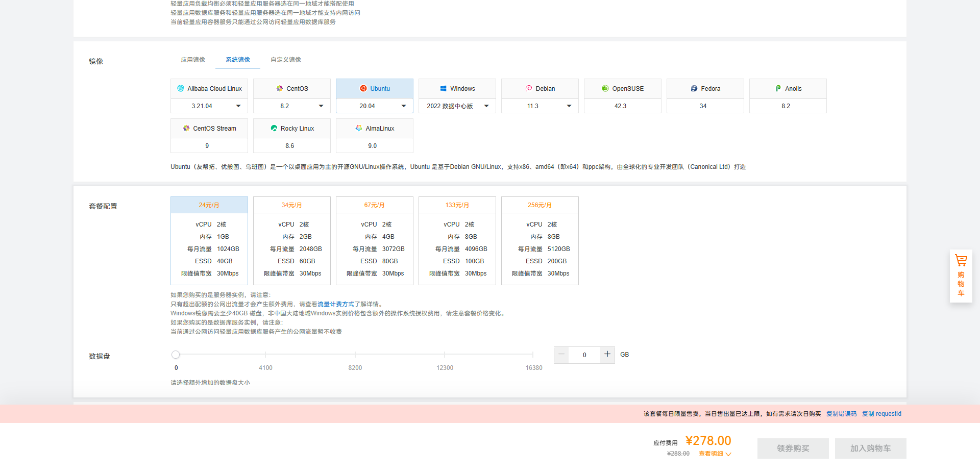980x474 pixels.
Task: Click the data disk slider handle at 0
Action: [x=176, y=355]
